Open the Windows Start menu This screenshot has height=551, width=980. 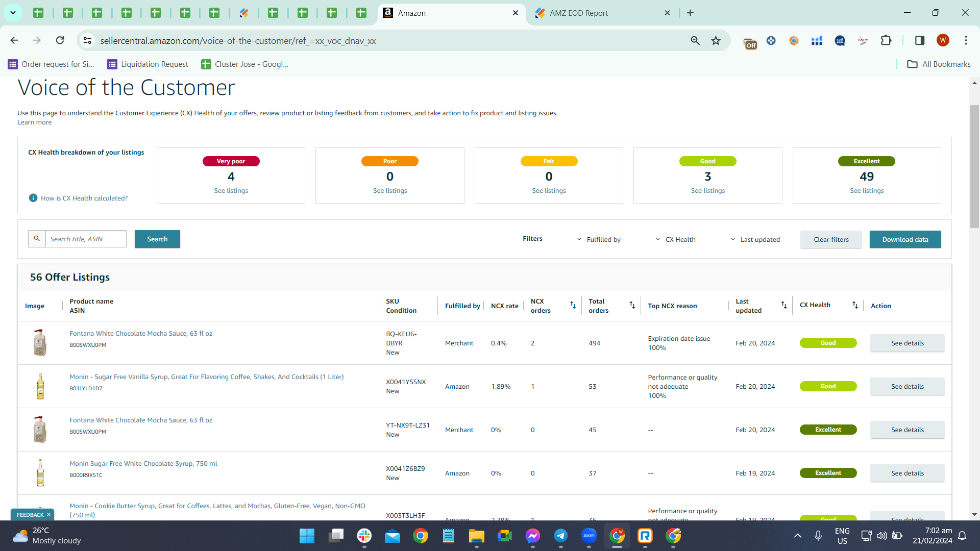click(x=307, y=536)
